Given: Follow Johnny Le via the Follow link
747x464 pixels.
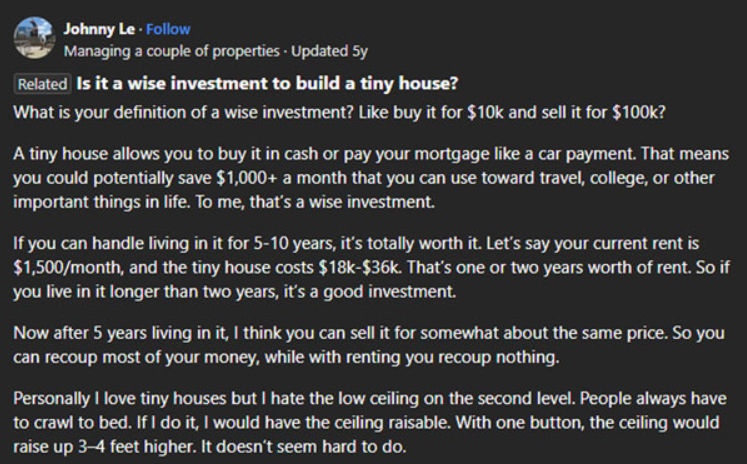Looking at the screenshot, I should tap(168, 29).
